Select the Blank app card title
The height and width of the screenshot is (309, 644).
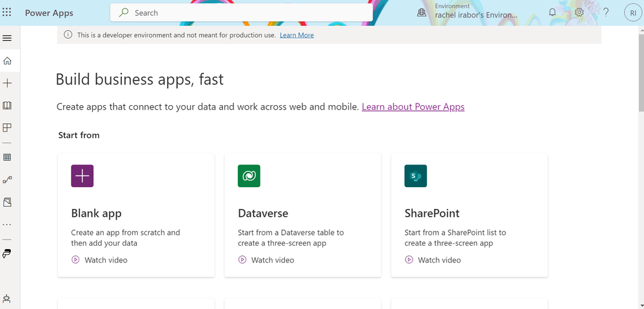[x=97, y=214]
